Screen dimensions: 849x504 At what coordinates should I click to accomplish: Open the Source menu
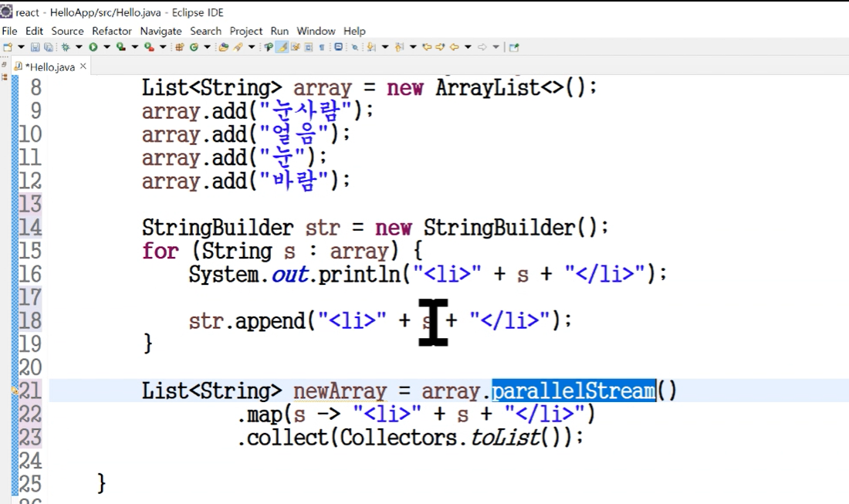68,31
